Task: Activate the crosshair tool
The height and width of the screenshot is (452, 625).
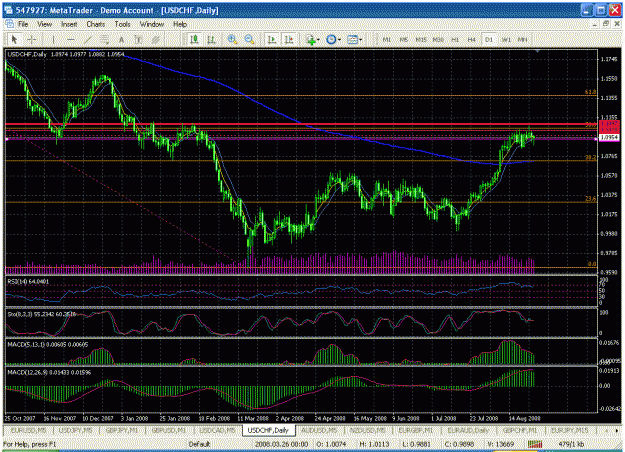Action: point(31,39)
